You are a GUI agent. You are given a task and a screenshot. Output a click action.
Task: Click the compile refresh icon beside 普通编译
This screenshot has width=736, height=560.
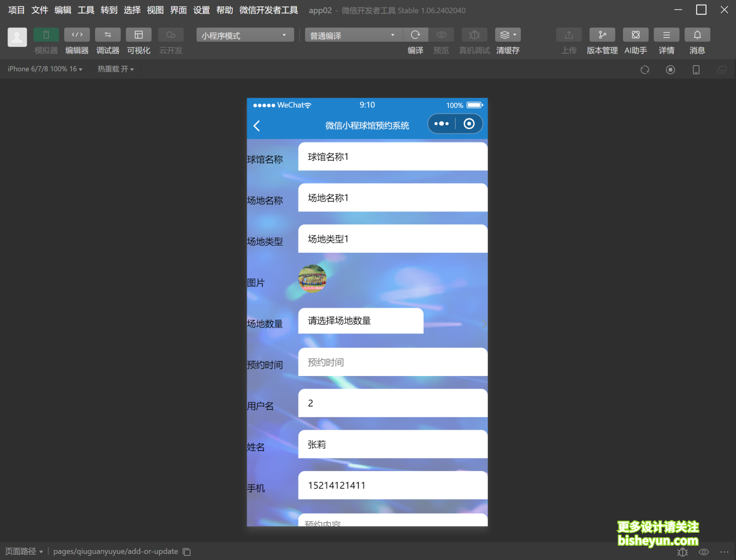pos(415,35)
